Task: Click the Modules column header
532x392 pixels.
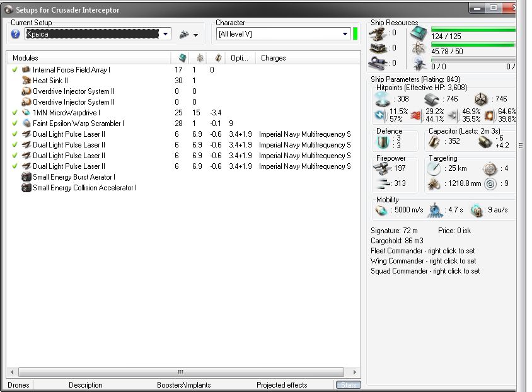Action: point(89,58)
